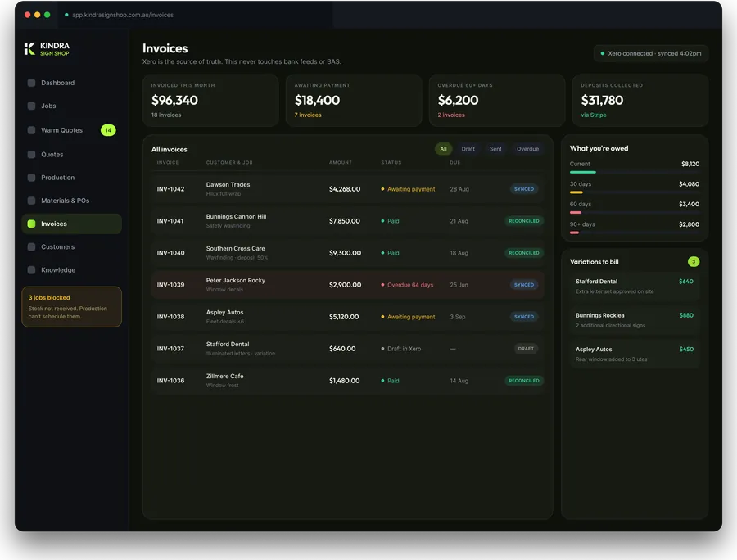Click the green Invoices sidebar icon
Image resolution: width=737 pixels, height=560 pixels.
point(31,224)
